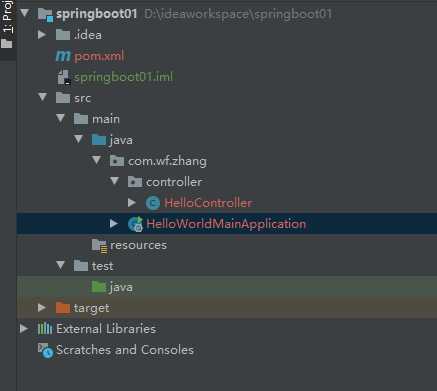Click the orange target folder icon

click(x=63, y=308)
